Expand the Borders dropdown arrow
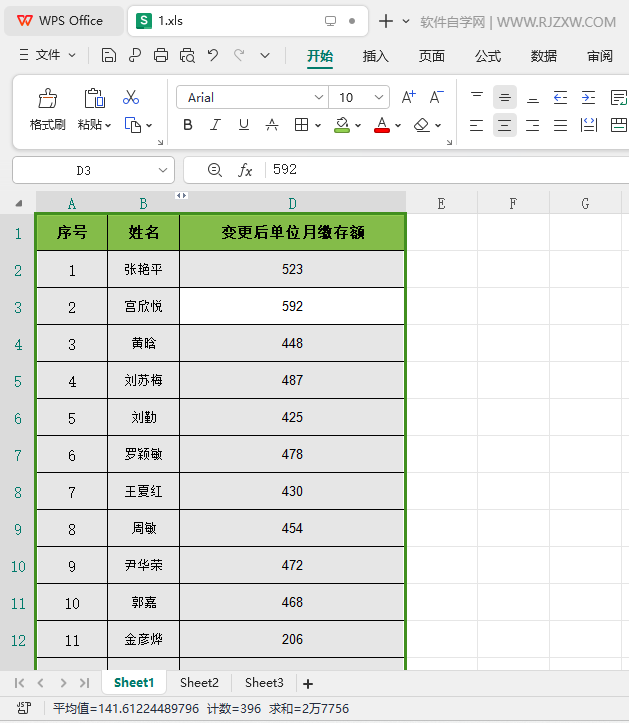This screenshot has height=723, width=629. click(x=318, y=125)
